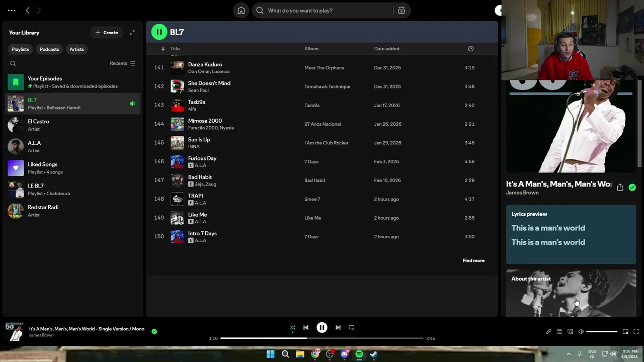Open A.L.A artist in the library

73,146
